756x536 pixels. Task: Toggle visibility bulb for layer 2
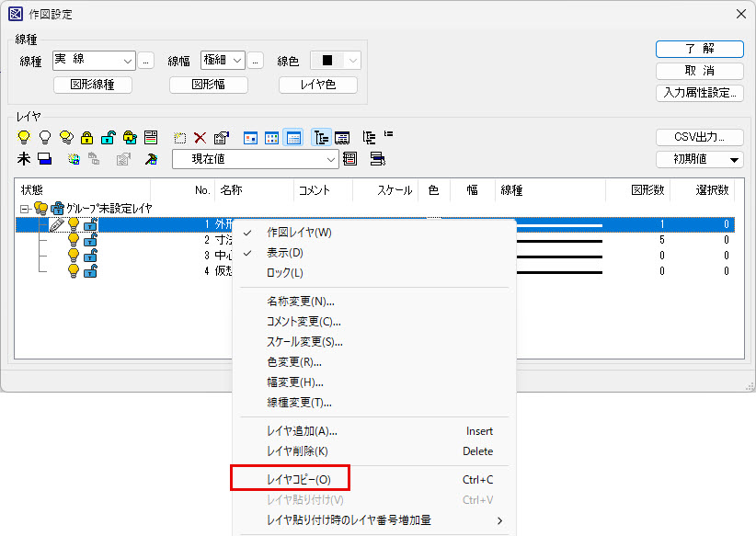(74, 240)
